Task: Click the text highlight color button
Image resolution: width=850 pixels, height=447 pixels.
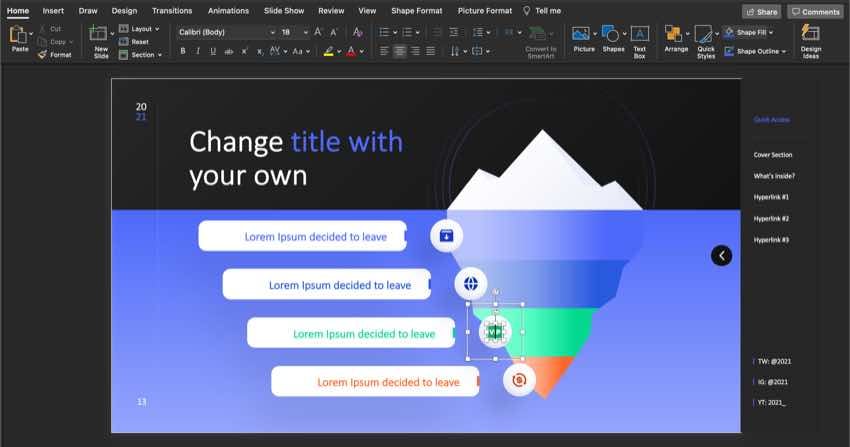Action: [329, 51]
